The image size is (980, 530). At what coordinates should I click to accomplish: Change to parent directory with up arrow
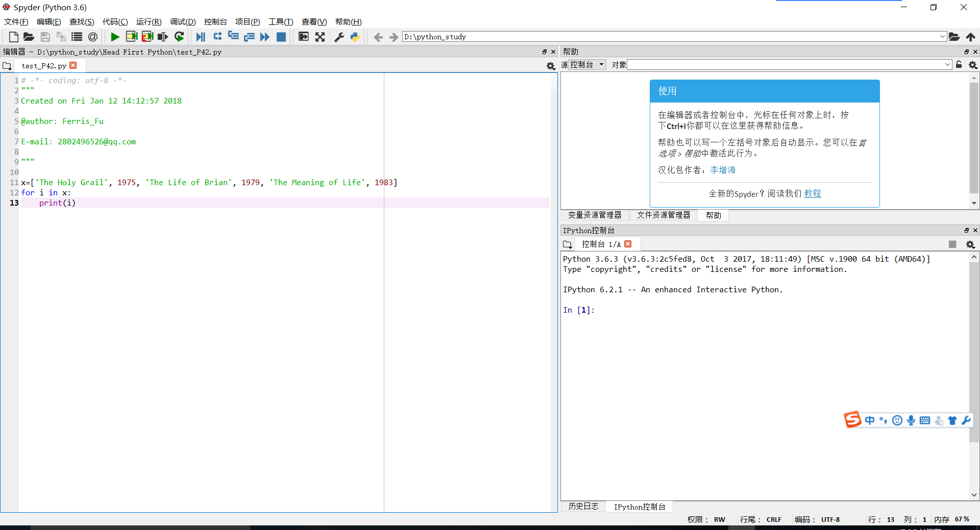coord(970,37)
